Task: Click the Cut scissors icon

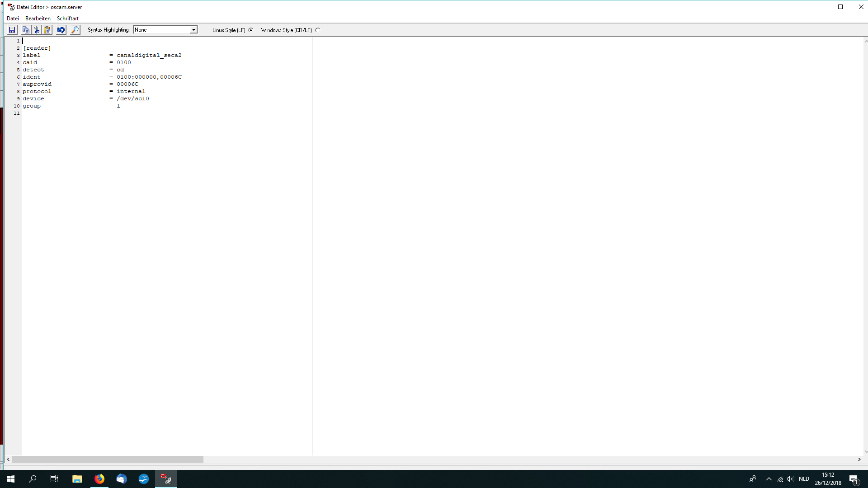Action: click(37, 30)
